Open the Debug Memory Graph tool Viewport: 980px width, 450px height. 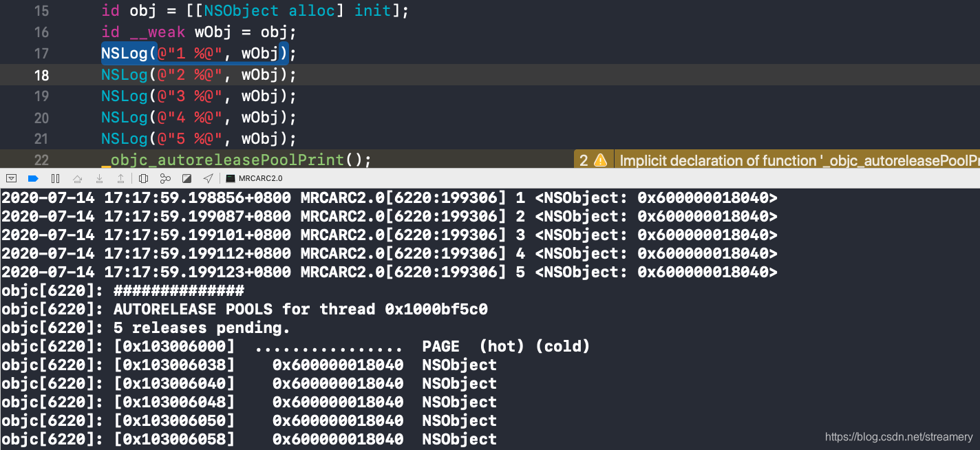(165, 178)
